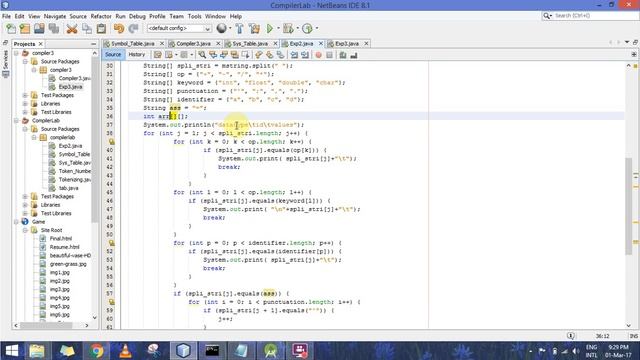The height and width of the screenshot is (360, 640).
Task: Click the editor vertical scrollbar thumb
Action: [x=629, y=206]
